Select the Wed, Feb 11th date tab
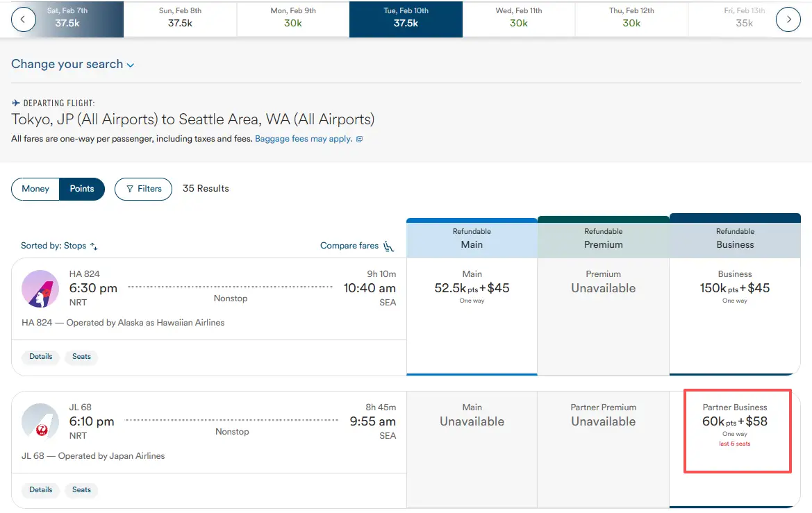 point(519,18)
